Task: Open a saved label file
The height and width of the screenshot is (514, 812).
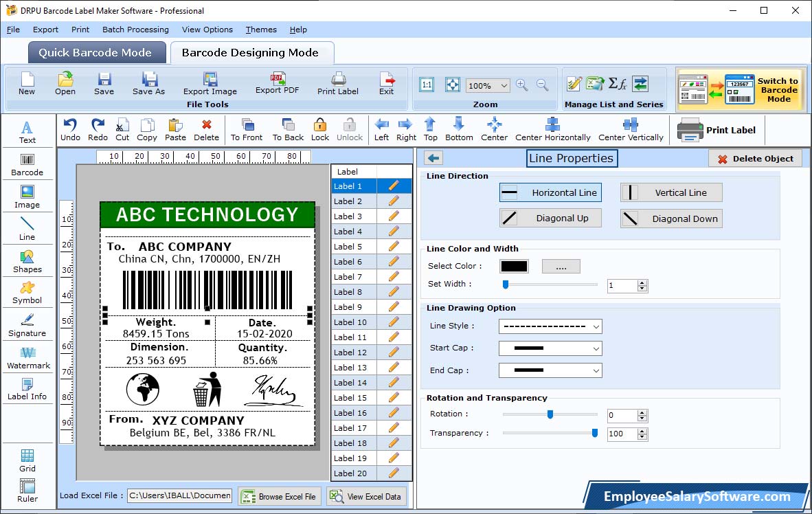Action: click(x=65, y=84)
